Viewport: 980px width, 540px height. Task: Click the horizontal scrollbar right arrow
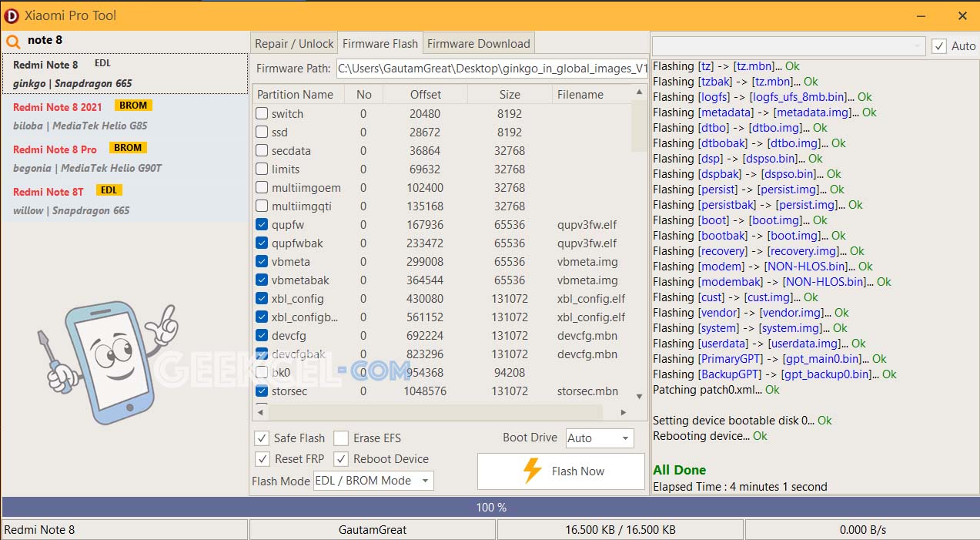pos(624,412)
